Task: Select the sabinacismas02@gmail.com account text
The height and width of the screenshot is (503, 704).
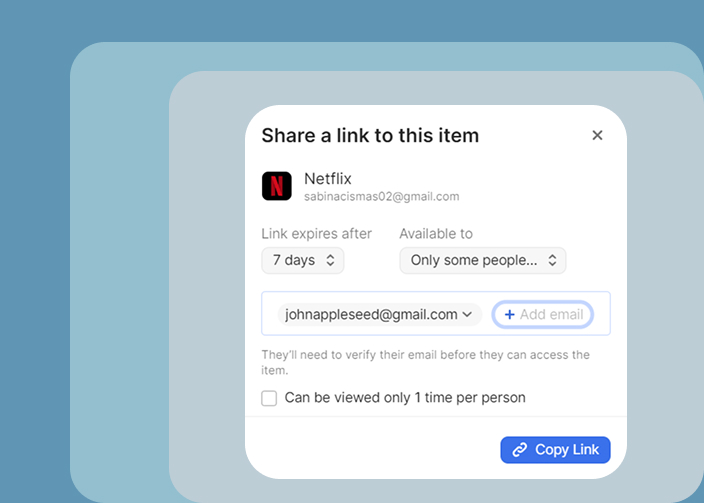Action: click(x=381, y=197)
